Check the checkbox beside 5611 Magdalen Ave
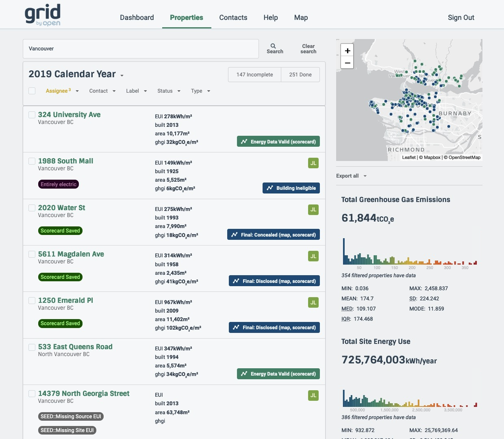 (32, 254)
